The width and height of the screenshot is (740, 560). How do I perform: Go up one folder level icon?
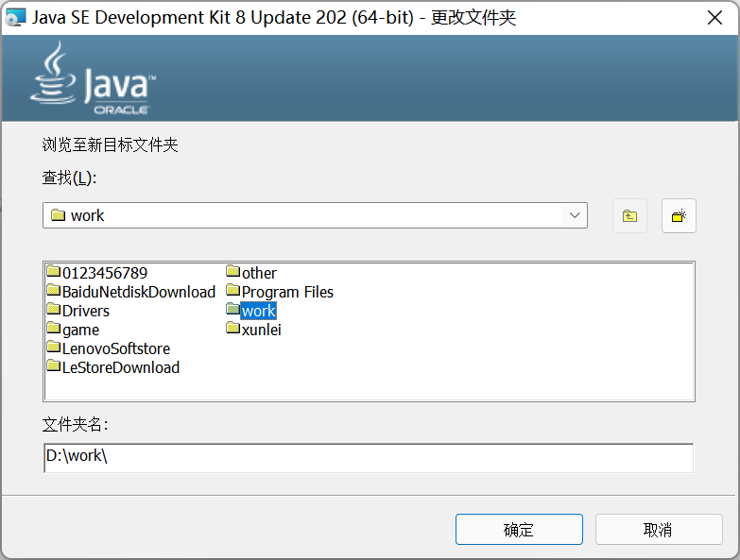[x=629, y=216]
